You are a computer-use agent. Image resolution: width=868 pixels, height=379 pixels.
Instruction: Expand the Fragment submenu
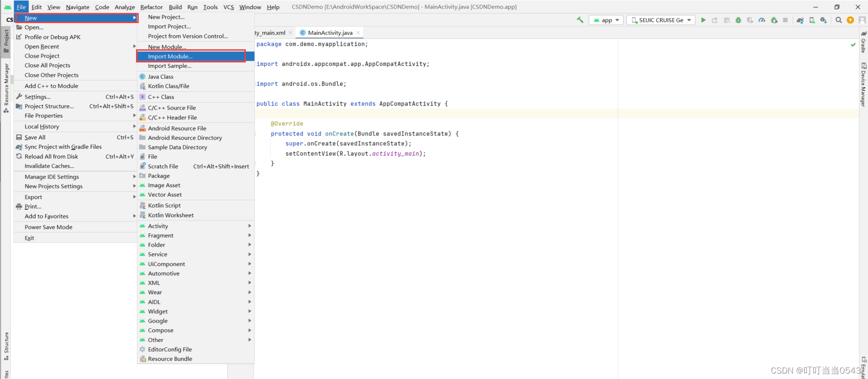click(x=196, y=236)
